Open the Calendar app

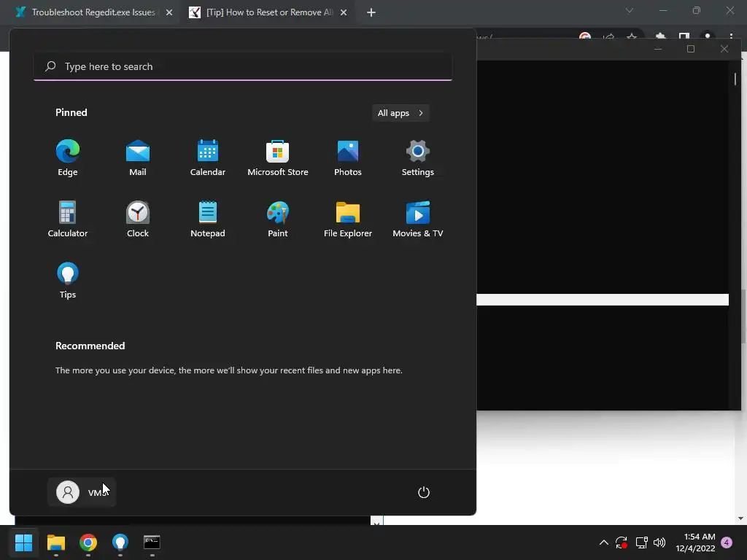208,157
